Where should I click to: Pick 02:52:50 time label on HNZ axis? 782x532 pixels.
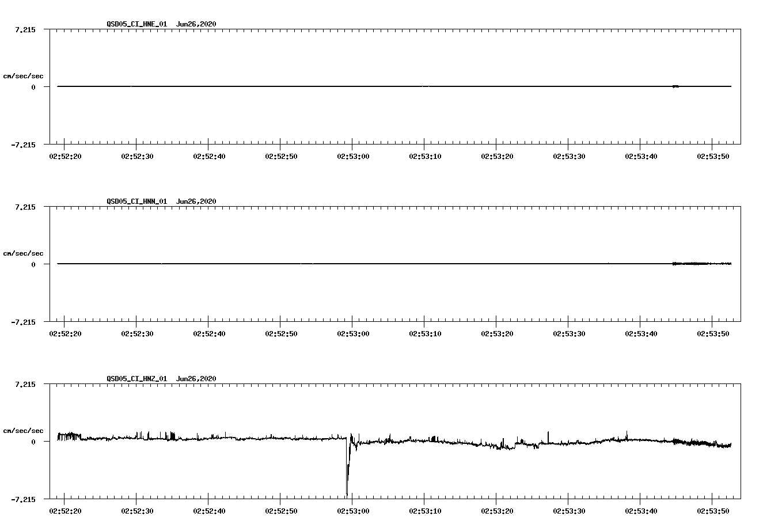281,511
